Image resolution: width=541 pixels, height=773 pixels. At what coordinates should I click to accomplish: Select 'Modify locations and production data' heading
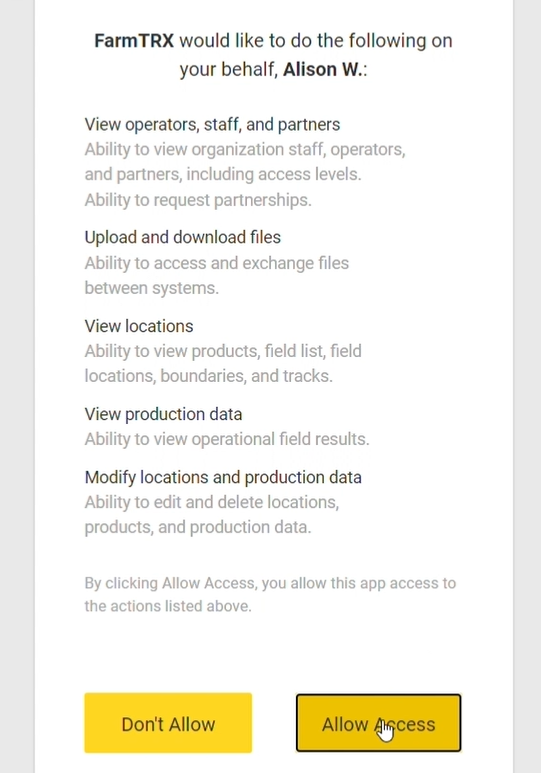[223, 477]
